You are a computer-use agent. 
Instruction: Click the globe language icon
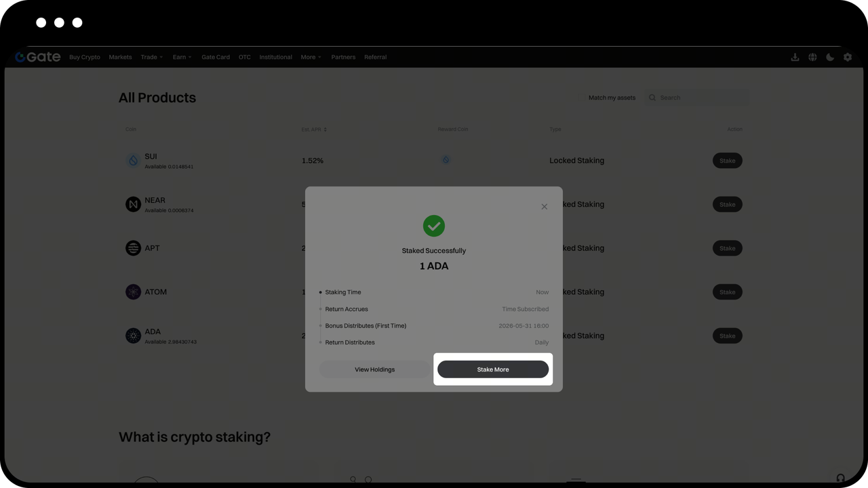pos(812,57)
